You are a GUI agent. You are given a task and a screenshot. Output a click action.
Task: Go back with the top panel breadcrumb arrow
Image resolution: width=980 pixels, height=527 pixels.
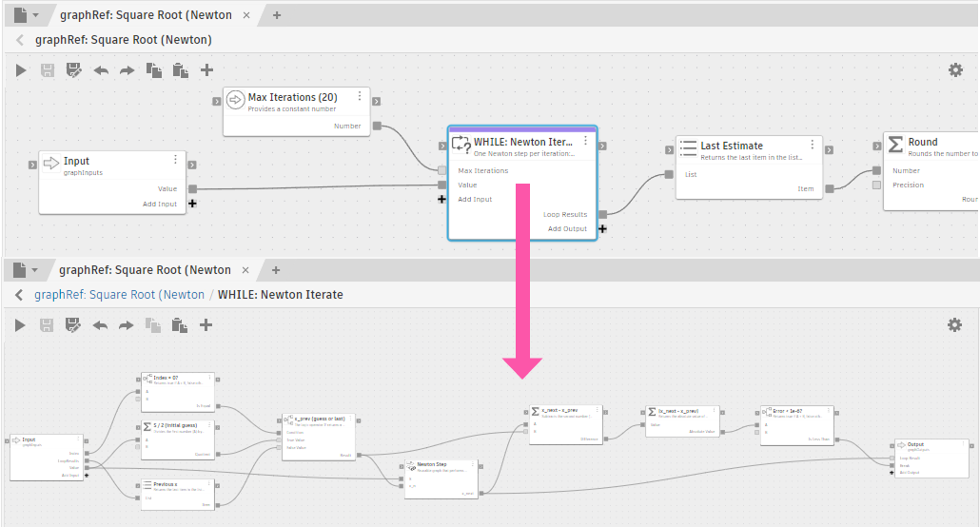[x=20, y=40]
